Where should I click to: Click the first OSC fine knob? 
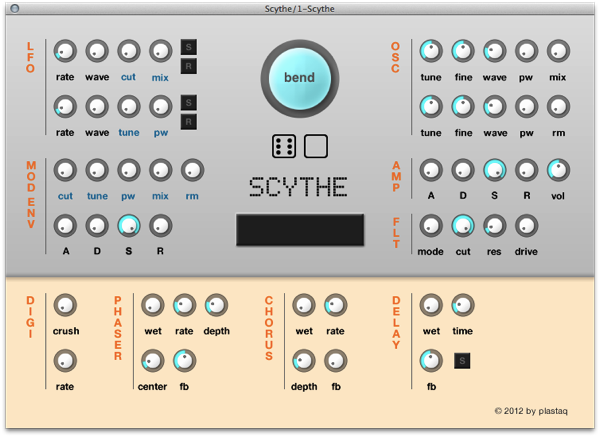pos(463,51)
